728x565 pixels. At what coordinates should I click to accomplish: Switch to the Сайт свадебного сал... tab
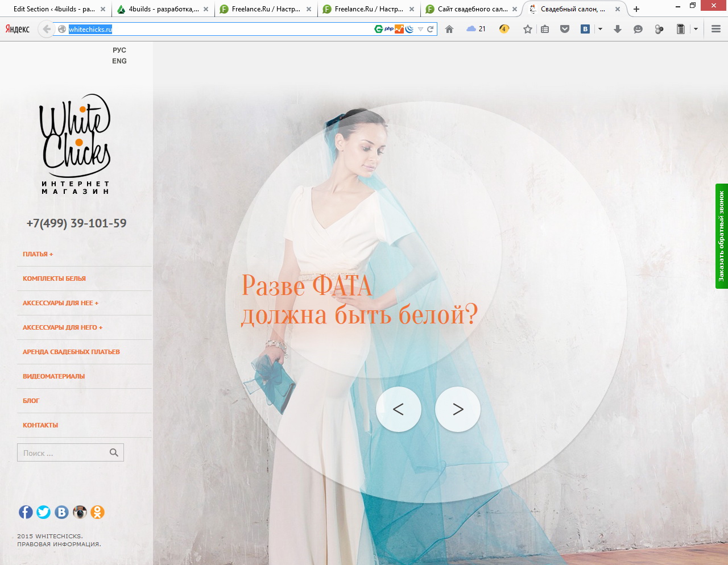472,9
